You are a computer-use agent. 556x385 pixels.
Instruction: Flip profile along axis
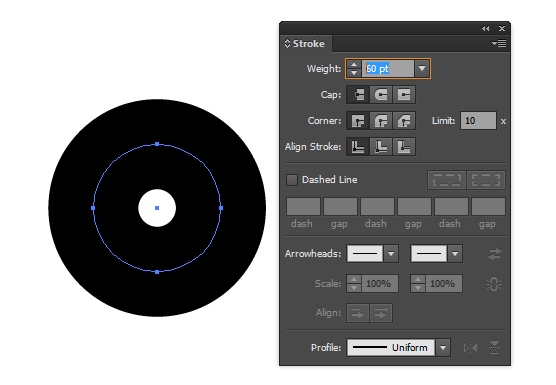(471, 348)
